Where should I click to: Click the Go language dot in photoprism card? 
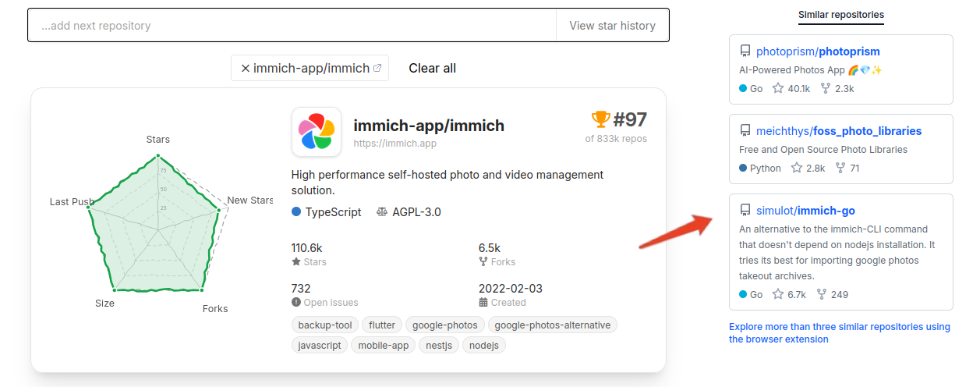(x=743, y=88)
